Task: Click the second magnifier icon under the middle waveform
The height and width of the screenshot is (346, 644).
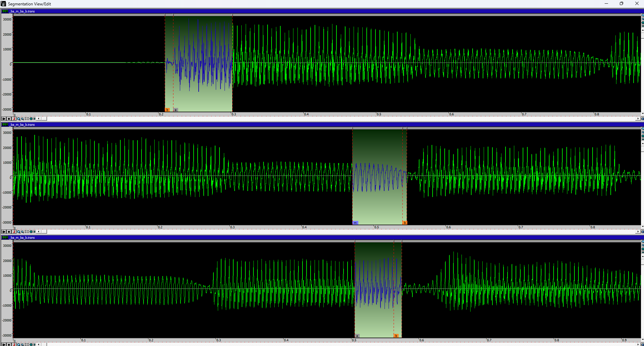Action: pos(23,232)
